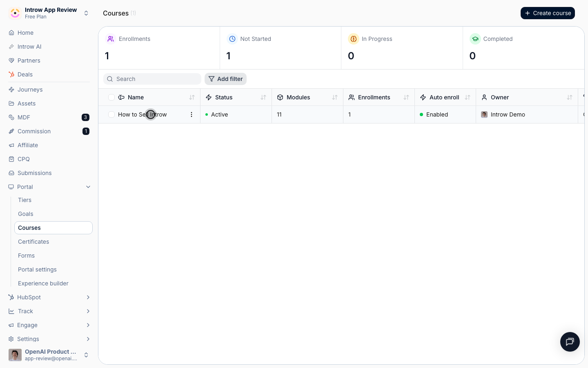Click the Commission icon in sidebar
Screen dimensions: 588x368
coord(11,131)
